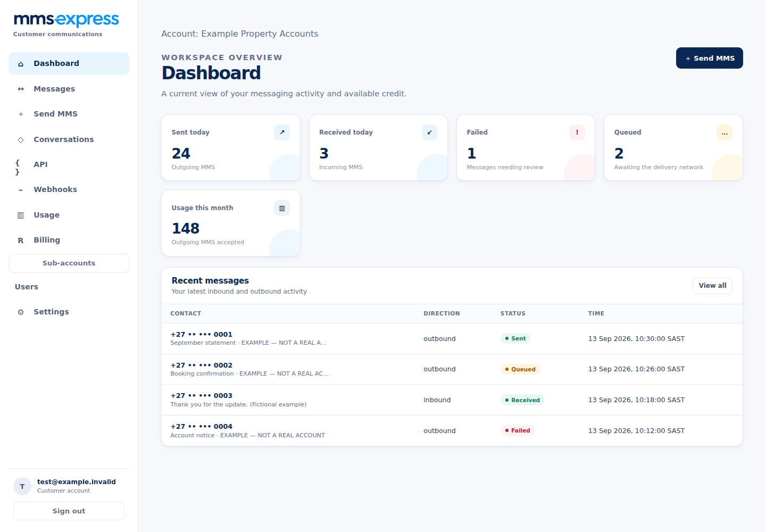Click the DIRECTION column header
The image size is (766, 532).
pos(442,313)
